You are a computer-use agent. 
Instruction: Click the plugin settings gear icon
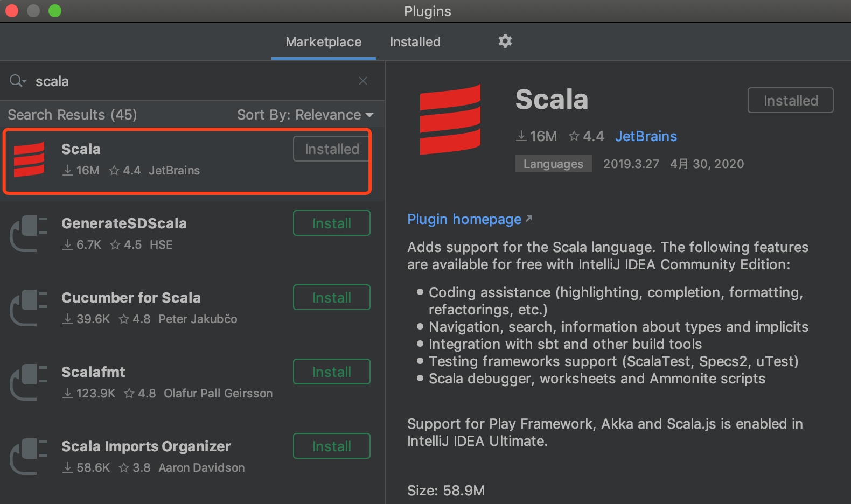505,41
